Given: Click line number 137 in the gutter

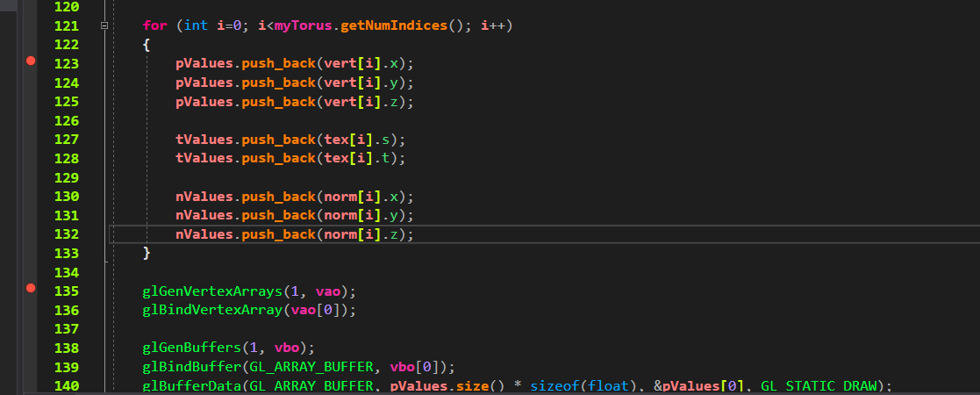Looking at the screenshot, I should point(67,329).
